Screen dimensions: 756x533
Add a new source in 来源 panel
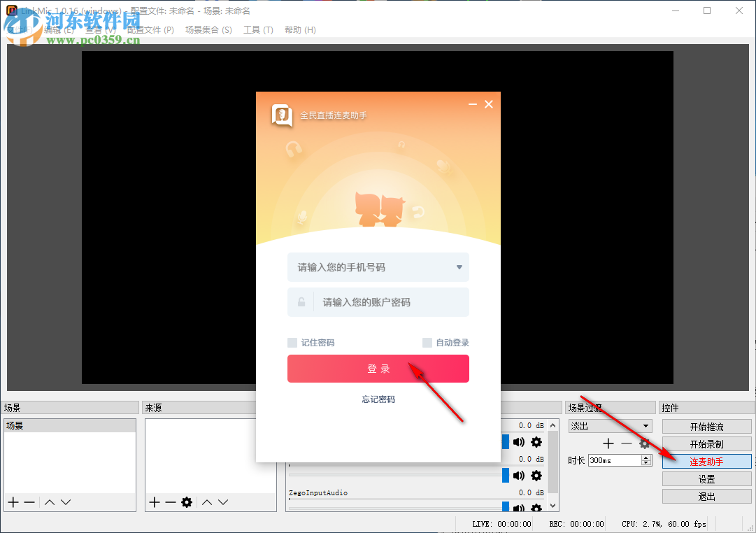(155, 502)
